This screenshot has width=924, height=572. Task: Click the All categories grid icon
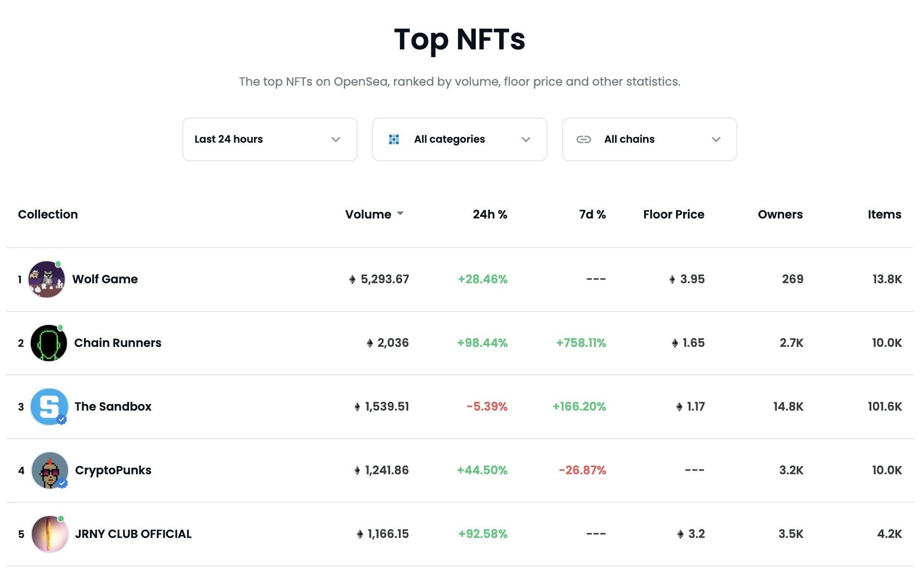click(x=394, y=139)
